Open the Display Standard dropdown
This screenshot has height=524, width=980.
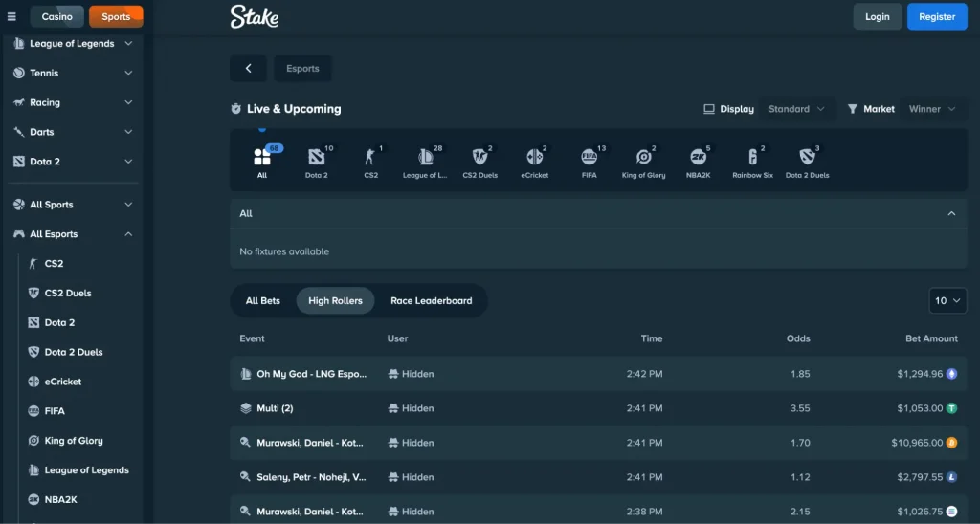click(796, 109)
